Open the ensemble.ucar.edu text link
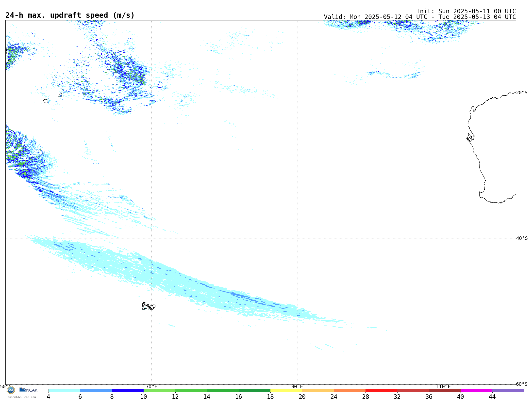 click(22, 397)
